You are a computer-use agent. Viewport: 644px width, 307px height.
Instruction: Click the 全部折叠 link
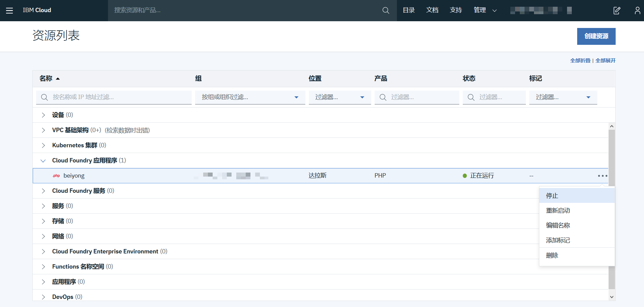tap(580, 61)
